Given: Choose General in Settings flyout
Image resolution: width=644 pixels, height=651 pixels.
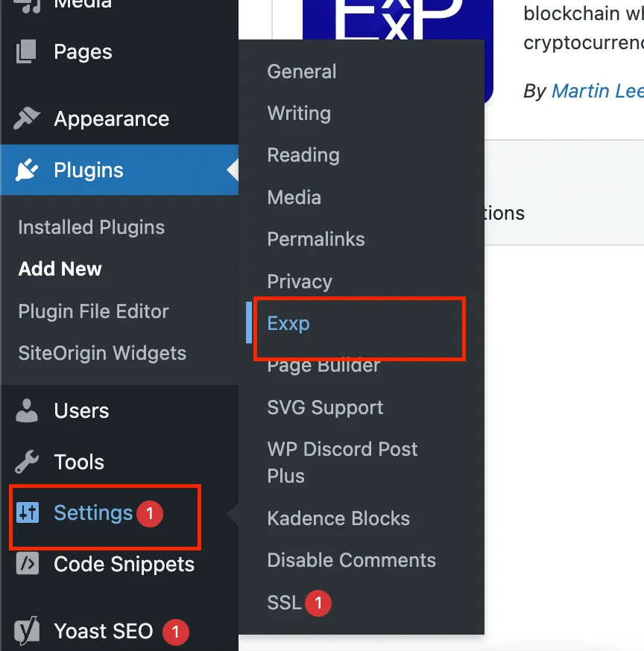Looking at the screenshot, I should coord(302,72).
